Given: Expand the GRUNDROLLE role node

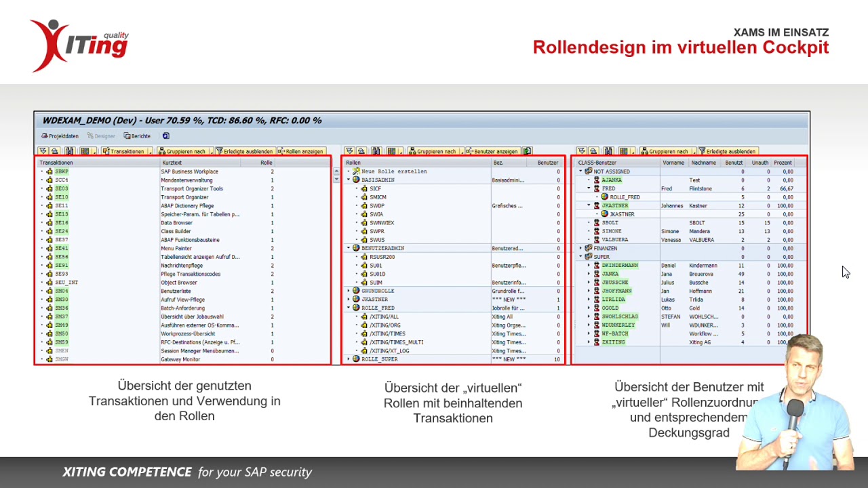Looking at the screenshot, I should coord(349,291).
